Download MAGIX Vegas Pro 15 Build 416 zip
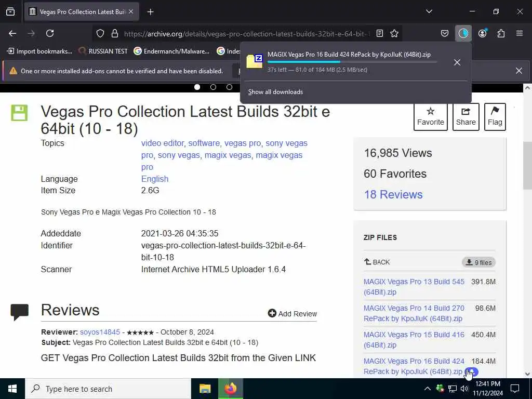Screen dimensions: 532x399 [x=414, y=340]
